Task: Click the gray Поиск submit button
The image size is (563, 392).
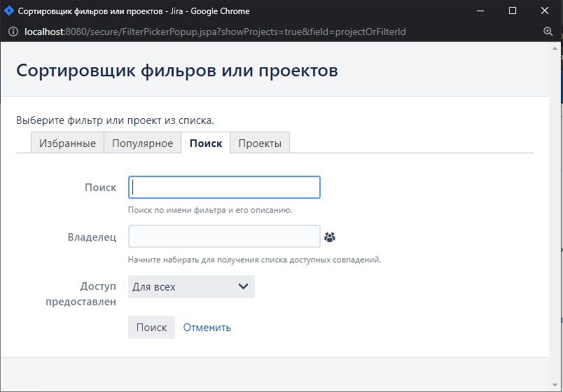Action: pos(151,327)
